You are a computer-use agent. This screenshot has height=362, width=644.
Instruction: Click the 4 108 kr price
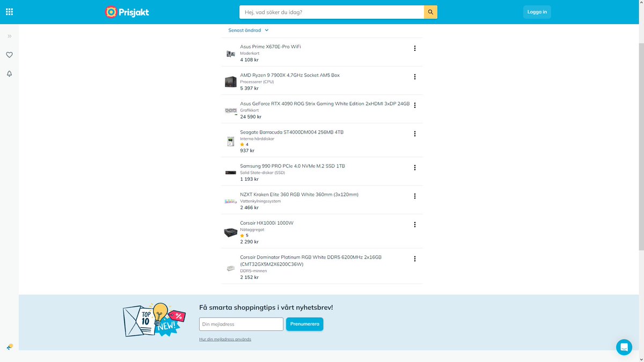(x=249, y=60)
